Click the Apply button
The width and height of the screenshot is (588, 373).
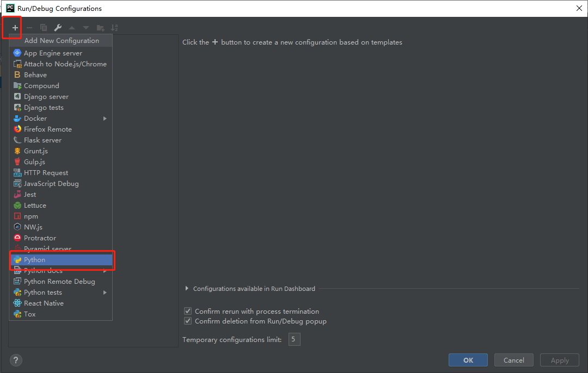pos(560,360)
